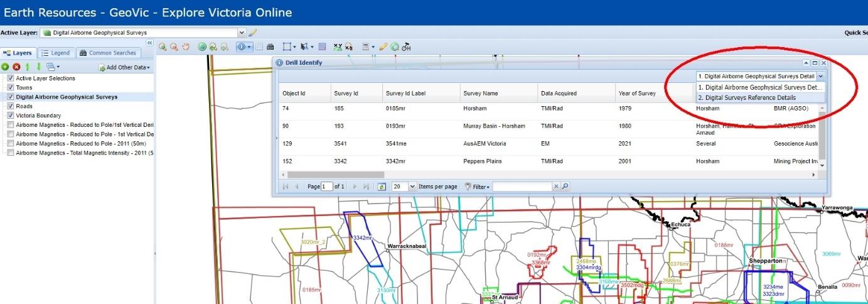This screenshot has width=868, height=304.
Task: Disable the Victoria Boundary layer
Action: tap(11, 116)
